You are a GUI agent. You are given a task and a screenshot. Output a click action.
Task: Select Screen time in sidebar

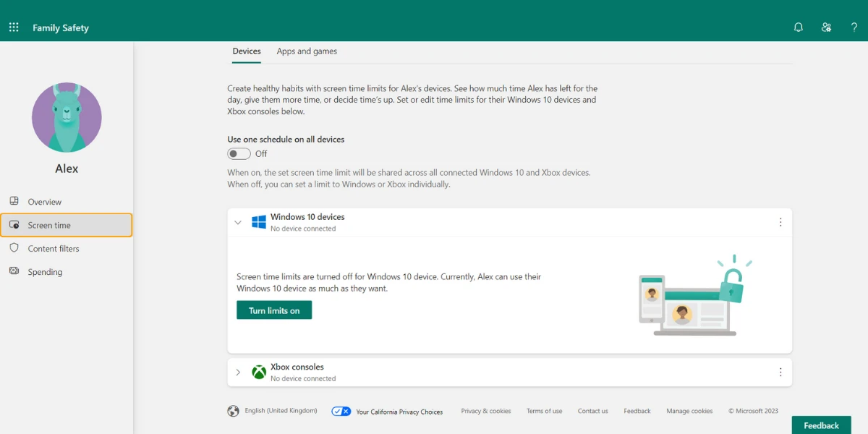pyautogui.click(x=67, y=225)
